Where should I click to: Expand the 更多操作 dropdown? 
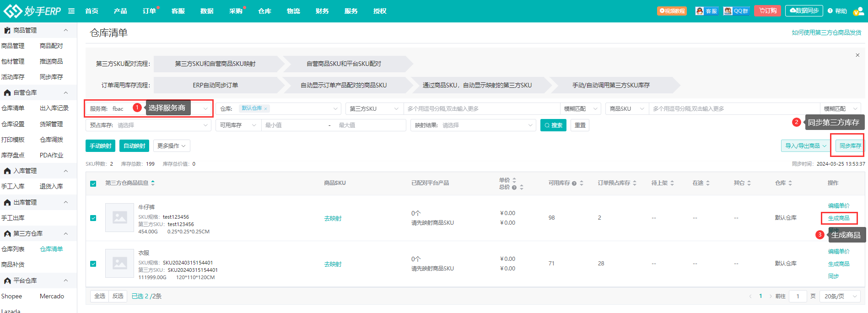click(172, 146)
